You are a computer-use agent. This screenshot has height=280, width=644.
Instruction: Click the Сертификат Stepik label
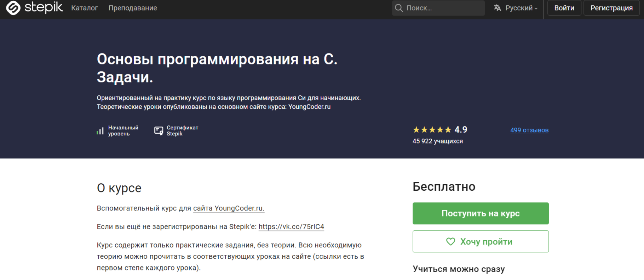[x=182, y=131]
